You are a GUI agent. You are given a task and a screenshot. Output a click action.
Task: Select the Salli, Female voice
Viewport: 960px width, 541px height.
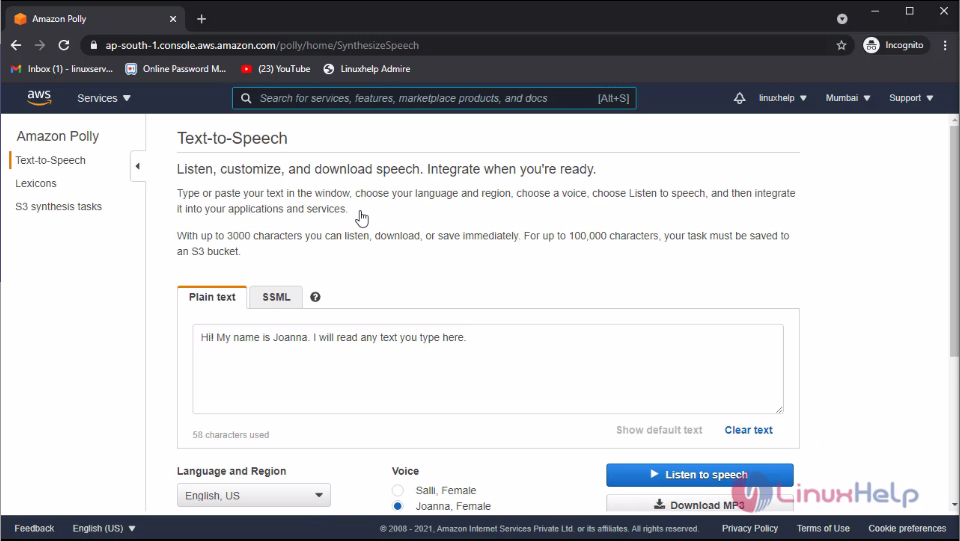(398, 490)
